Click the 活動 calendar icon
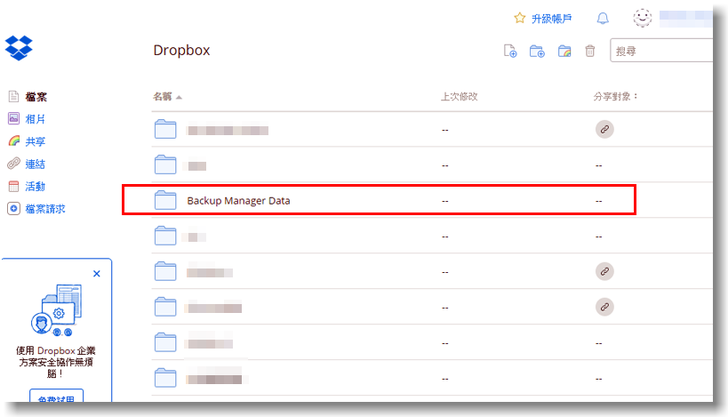Image resolution: width=728 pixels, height=417 pixels. pos(14,186)
